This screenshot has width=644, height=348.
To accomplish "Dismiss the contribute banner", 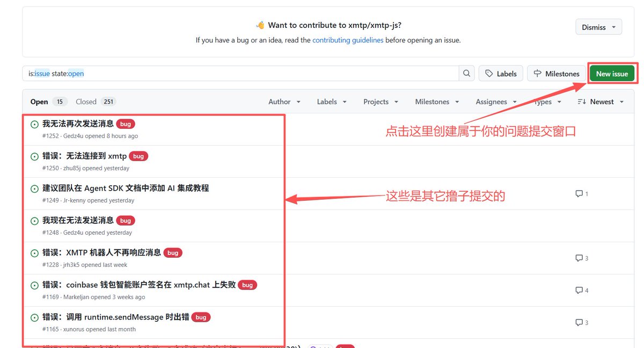I will [599, 27].
